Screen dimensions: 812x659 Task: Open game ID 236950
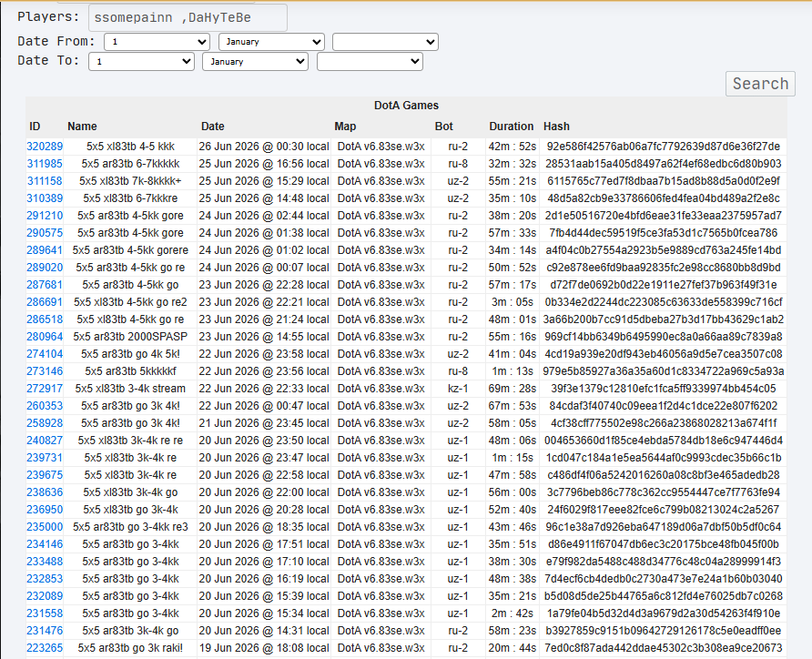pos(45,510)
